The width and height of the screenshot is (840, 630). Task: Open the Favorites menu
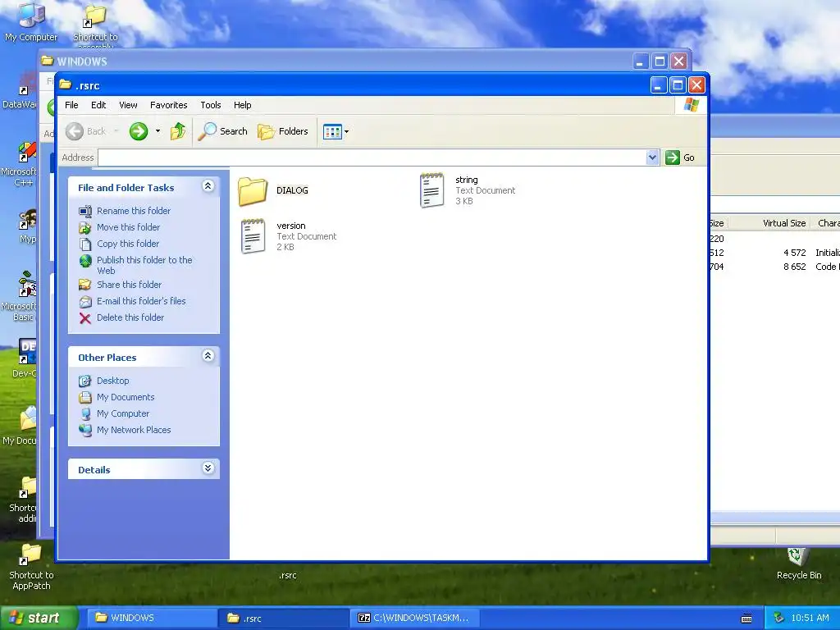pos(169,105)
